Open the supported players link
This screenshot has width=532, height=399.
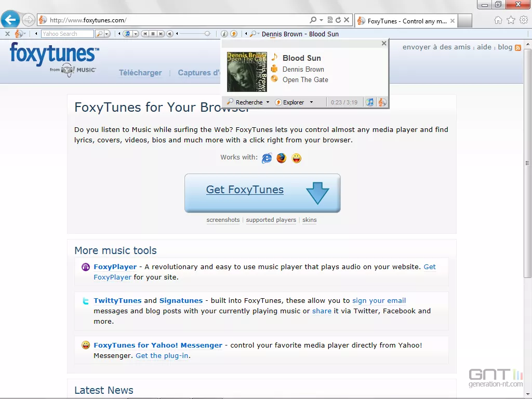point(271,220)
